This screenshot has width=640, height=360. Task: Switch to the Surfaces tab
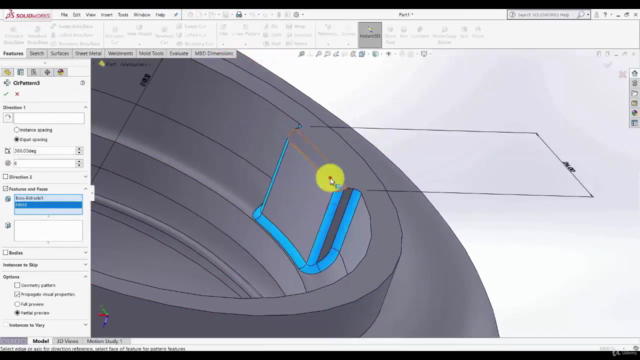tap(60, 53)
